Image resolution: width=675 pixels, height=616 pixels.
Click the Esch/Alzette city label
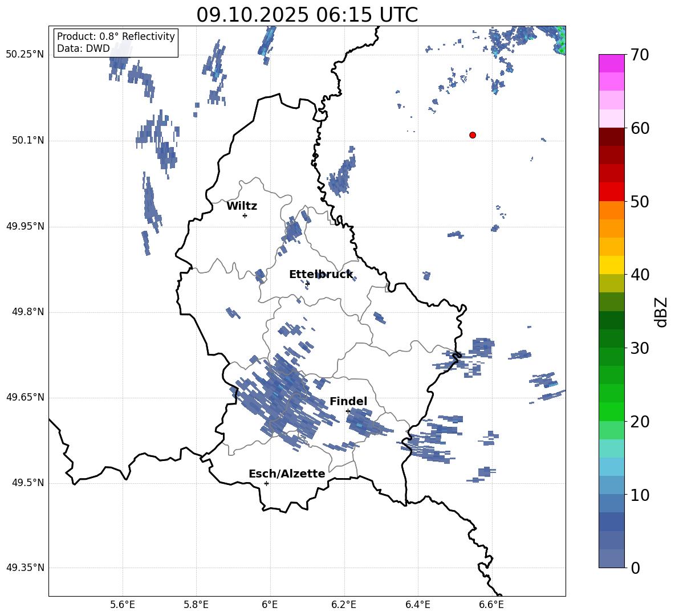(x=287, y=474)
